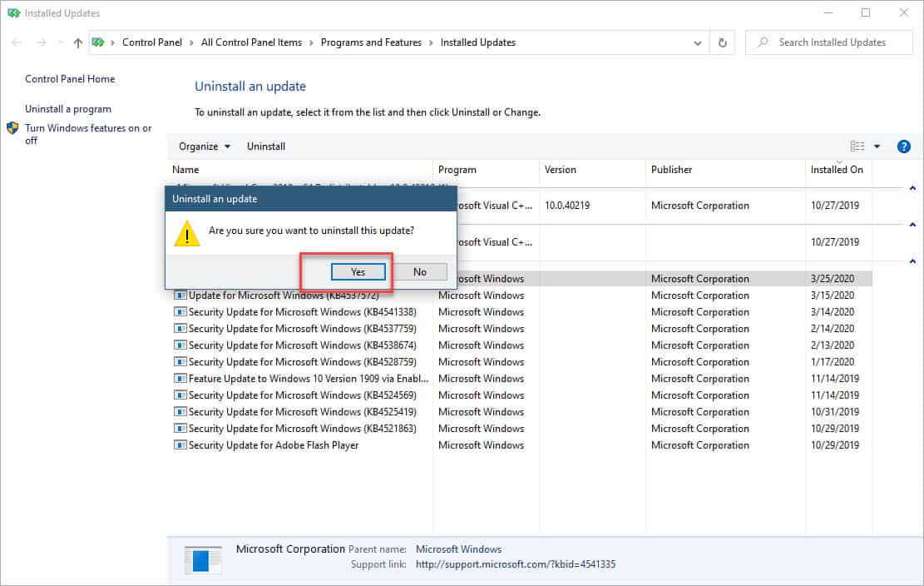Viewport: 924px width, 586px height.
Task: Select Security Update KB4525419 row
Action: point(522,411)
